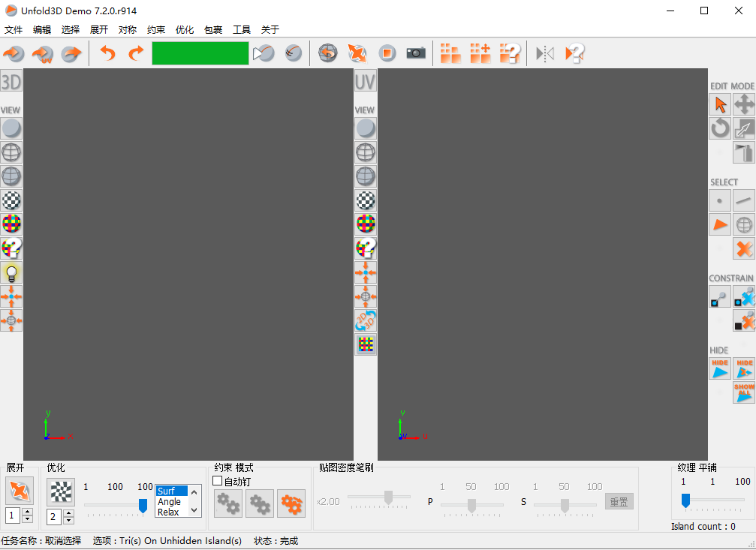
Task: Click the symmetry mirror icon
Action: 545,53
